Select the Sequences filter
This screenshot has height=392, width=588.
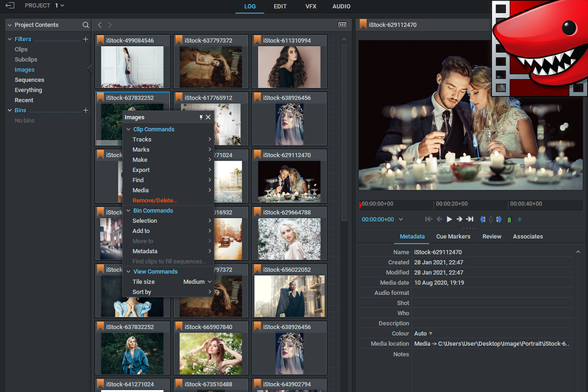pos(29,80)
